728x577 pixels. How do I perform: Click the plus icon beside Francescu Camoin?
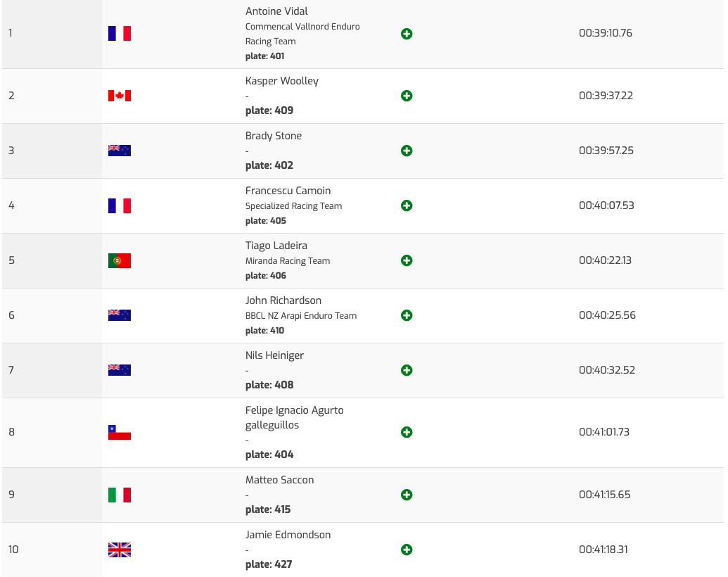pyautogui.click(x=407, y=205)
